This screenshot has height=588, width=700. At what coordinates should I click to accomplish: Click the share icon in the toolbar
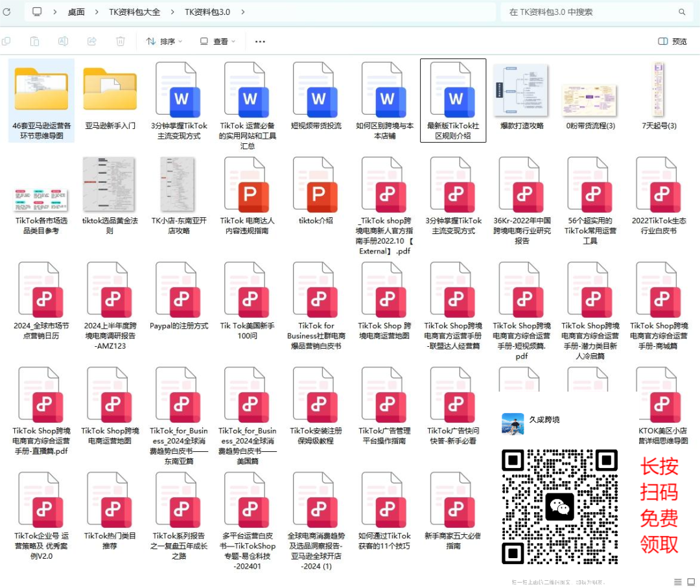[x=92, y=41]
